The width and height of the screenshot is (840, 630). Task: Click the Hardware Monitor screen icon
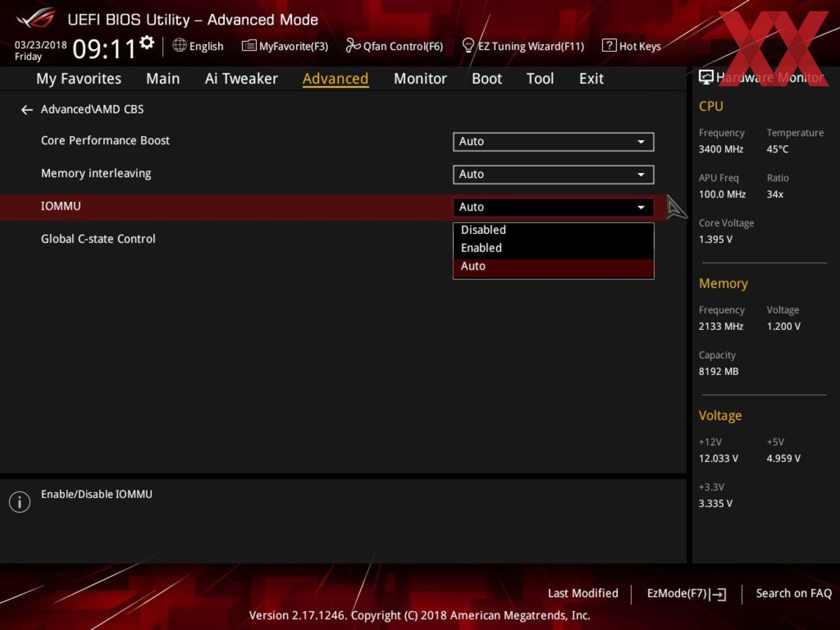tap(706, 77)
